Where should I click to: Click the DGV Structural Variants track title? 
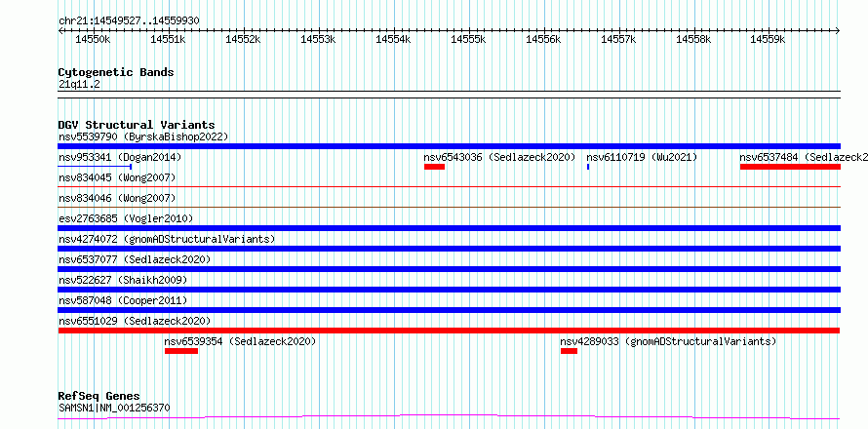click(137, 125)
